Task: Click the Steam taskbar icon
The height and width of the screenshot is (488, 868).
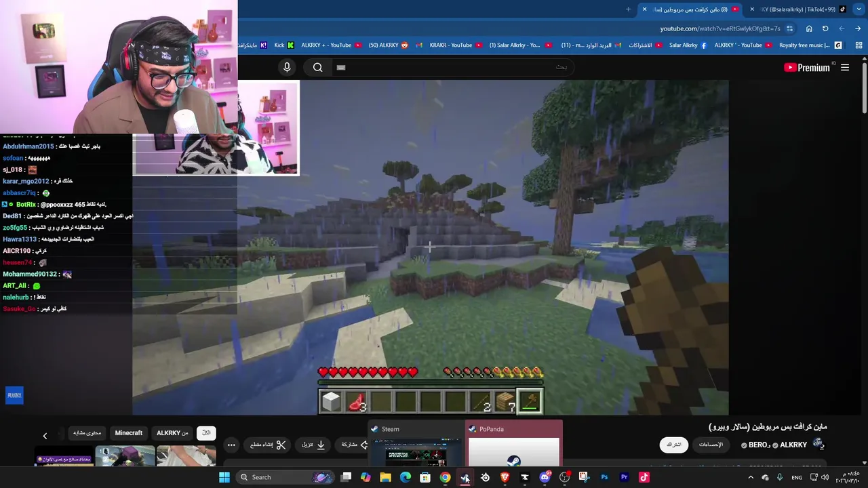Action: coord(465,477)
